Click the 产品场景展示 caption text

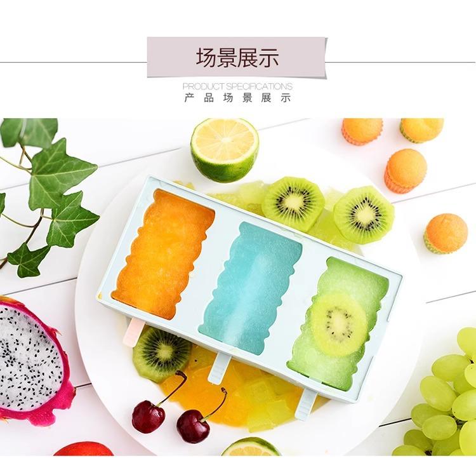pyautogui.click(x=237, y=98)
